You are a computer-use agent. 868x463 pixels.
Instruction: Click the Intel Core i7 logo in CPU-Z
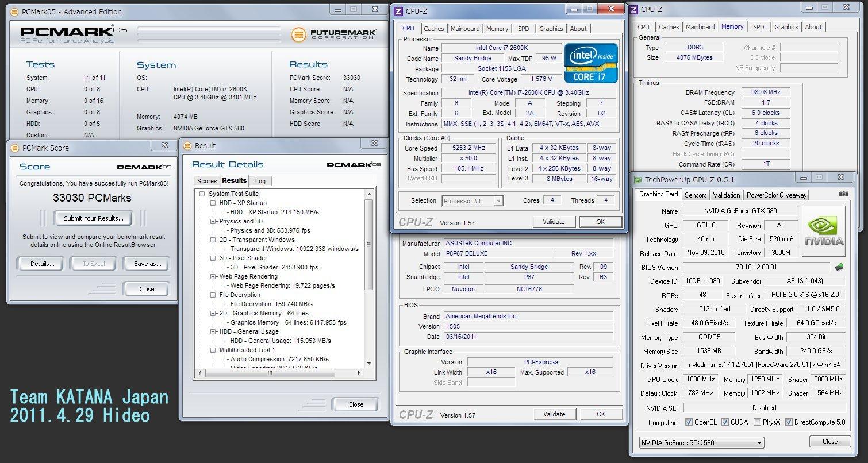coord(591,63)
